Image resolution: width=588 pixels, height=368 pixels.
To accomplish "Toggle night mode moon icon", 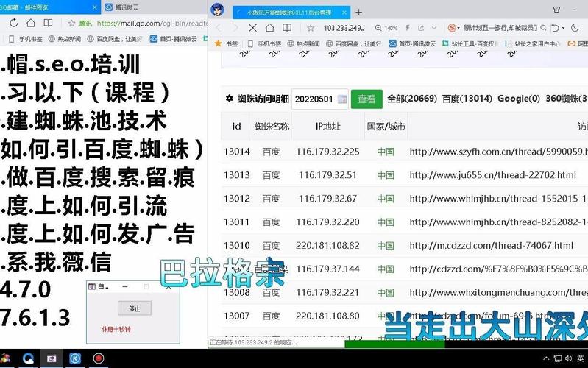I will tap(575, 28).
